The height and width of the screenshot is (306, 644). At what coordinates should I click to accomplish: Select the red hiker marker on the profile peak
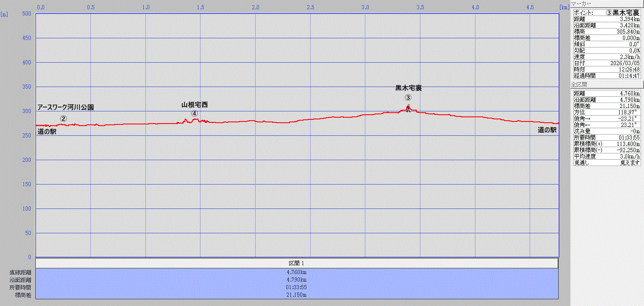pyautogui.click(x=408, y=108)
